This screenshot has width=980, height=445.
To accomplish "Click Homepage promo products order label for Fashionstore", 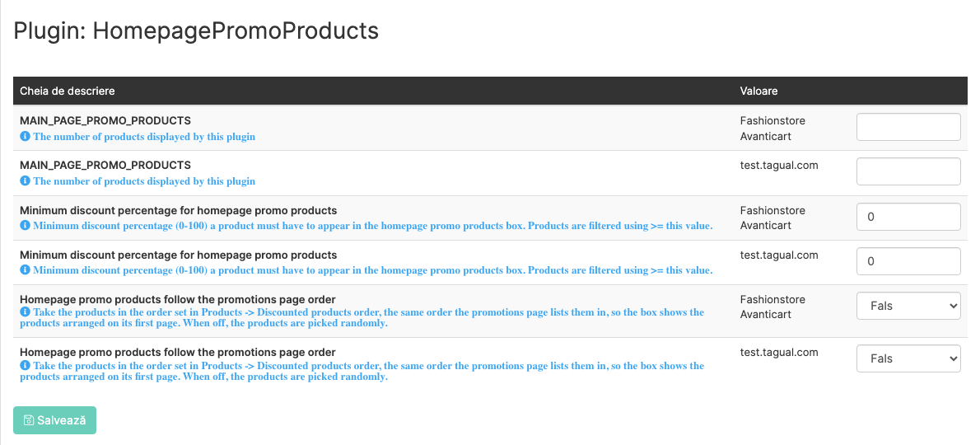I will pyautogui.click(x=178, y=299).
